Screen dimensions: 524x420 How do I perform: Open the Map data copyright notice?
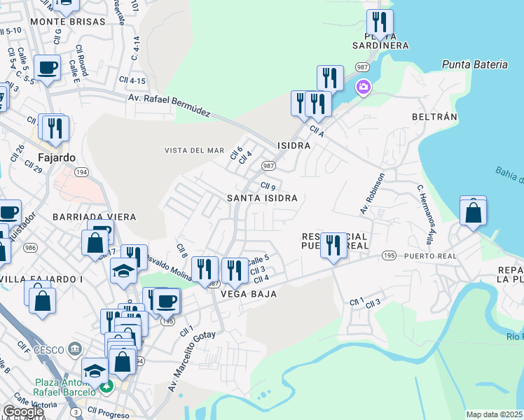tap(495, 414)
